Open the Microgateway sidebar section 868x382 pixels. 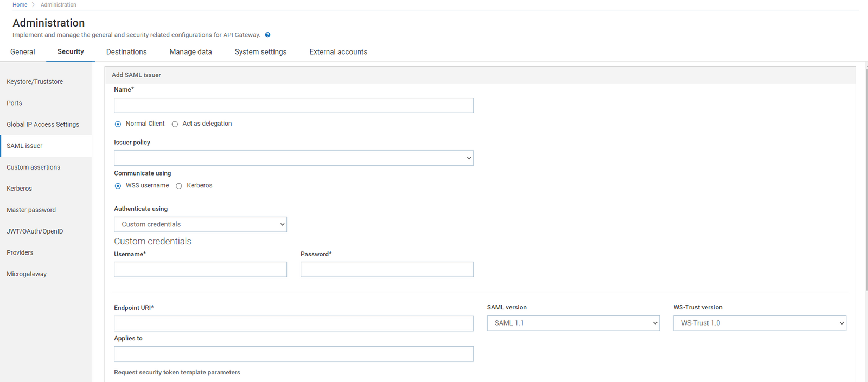(x=27, y=274)
